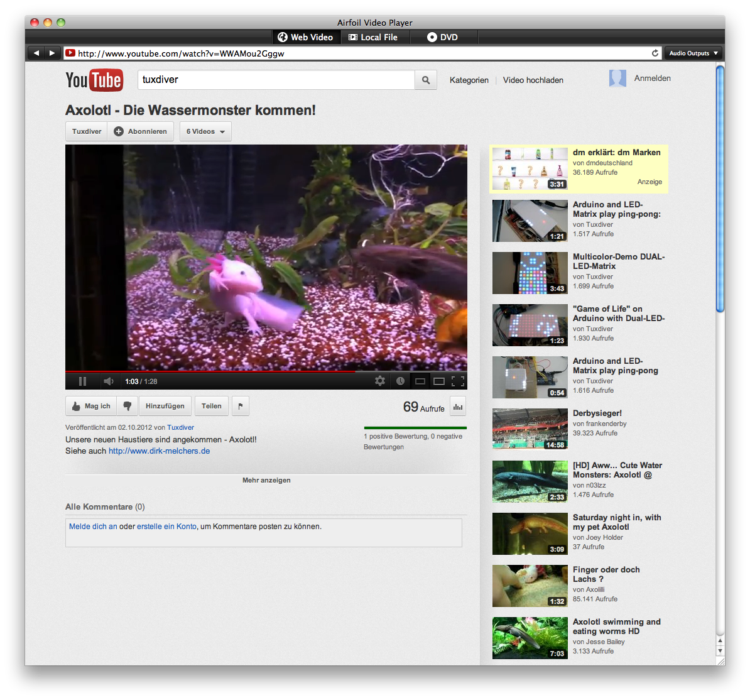Open Axolotl swimming and eating worms HD
Screen dimensions: 750x700
pos(617,626)
